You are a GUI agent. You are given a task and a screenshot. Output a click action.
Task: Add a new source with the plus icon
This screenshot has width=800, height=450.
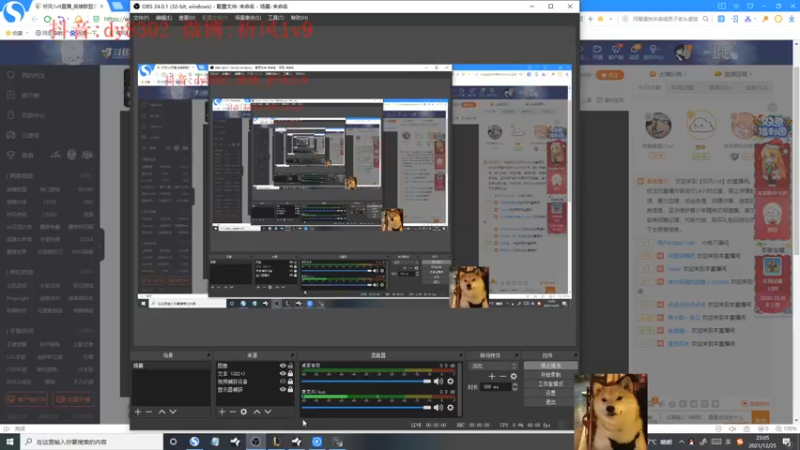[x=222, y=412]
